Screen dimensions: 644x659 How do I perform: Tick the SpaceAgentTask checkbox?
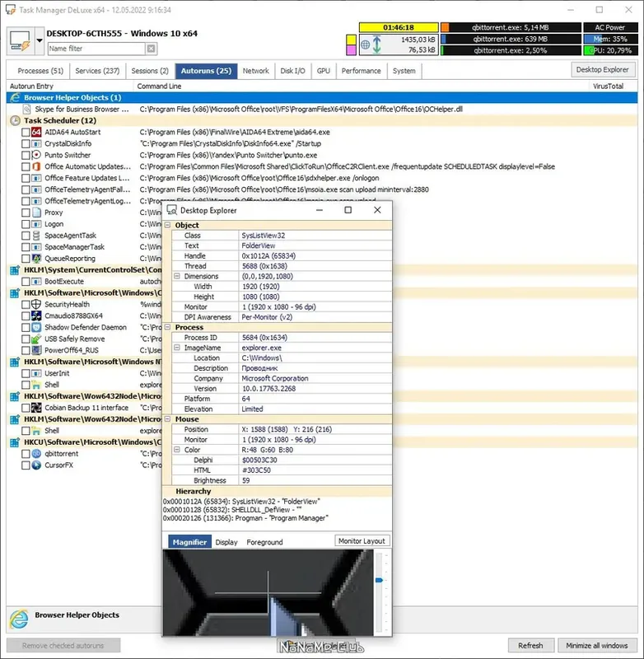(26, 236)
